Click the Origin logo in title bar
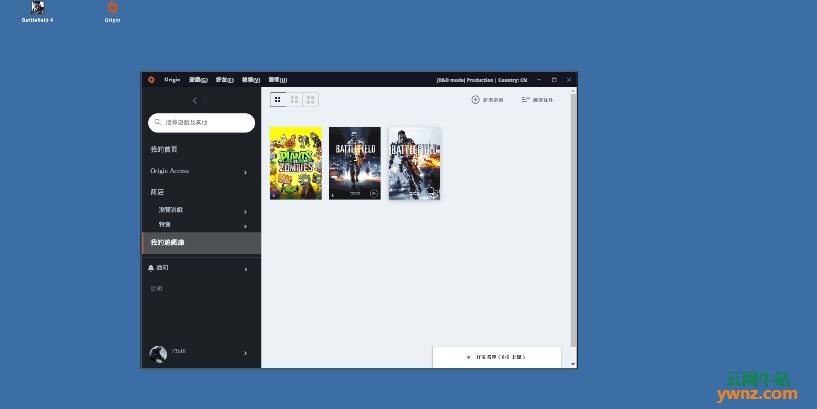The image size is (817, 409). 151,80
